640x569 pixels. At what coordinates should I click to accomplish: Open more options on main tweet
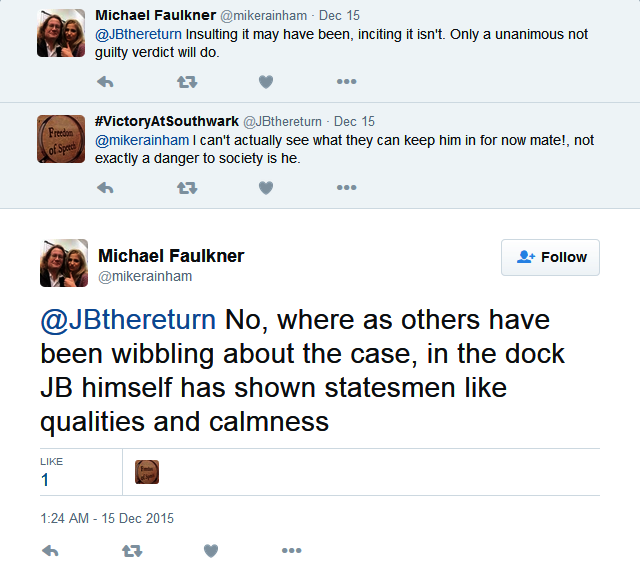click(x=291, y=551)
